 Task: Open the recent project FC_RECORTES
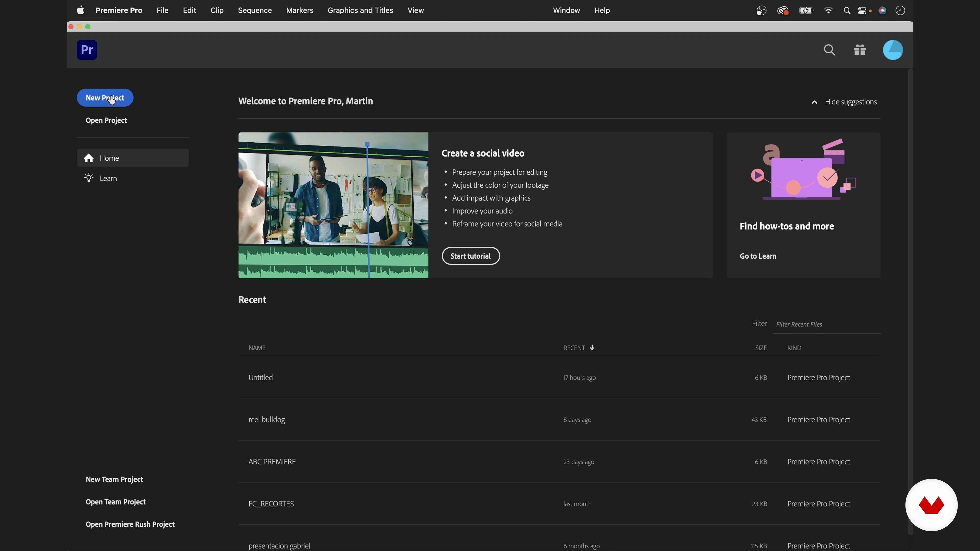tap(271, 504)
